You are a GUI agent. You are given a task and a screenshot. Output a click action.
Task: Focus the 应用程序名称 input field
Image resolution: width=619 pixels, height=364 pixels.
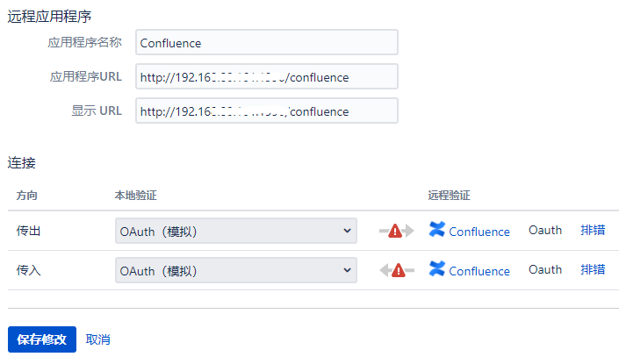(267, 42)
